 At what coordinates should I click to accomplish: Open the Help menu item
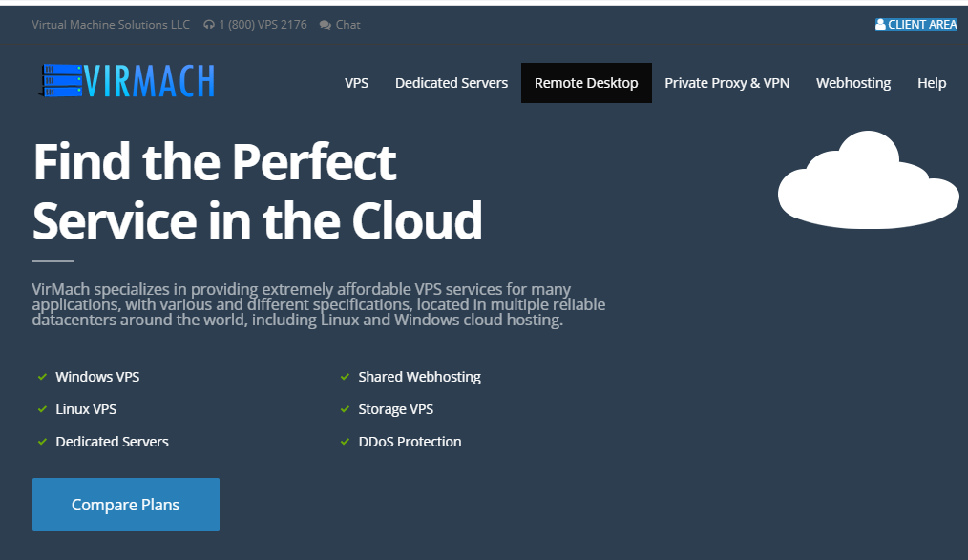(931, 83)
